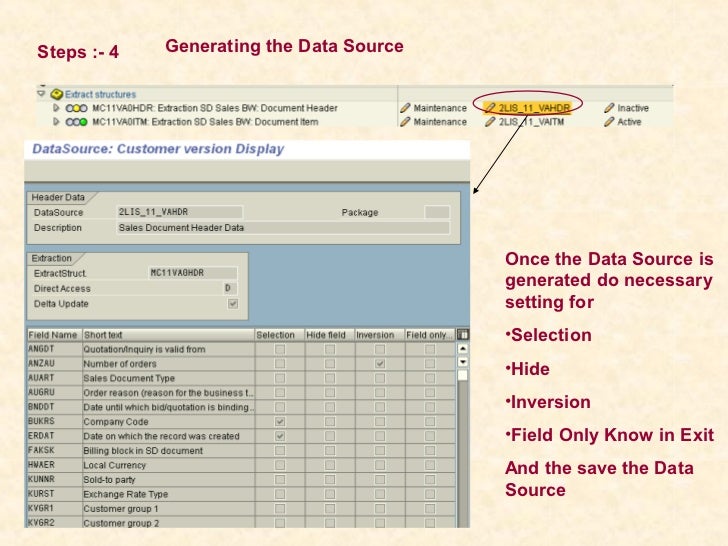Click the DataSource field showing 2LIS_11_VAHDR
The width and height of the screenshot is (728, 546).
pyautogui.click(x=179, y=212)
